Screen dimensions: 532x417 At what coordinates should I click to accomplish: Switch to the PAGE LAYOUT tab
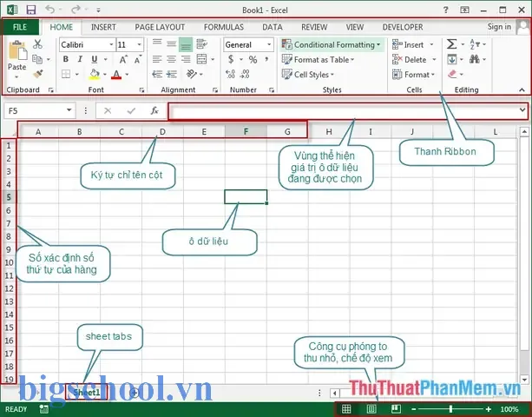(160, 27)
